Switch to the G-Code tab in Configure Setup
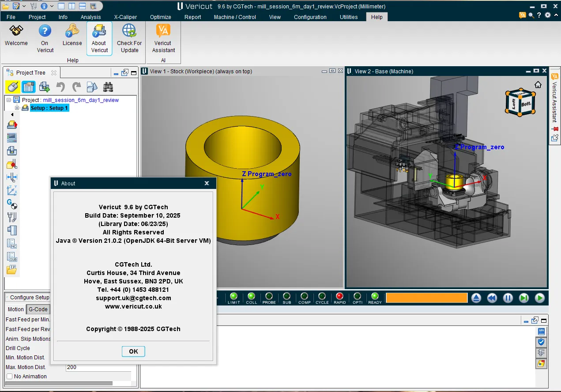 (38, 309)
